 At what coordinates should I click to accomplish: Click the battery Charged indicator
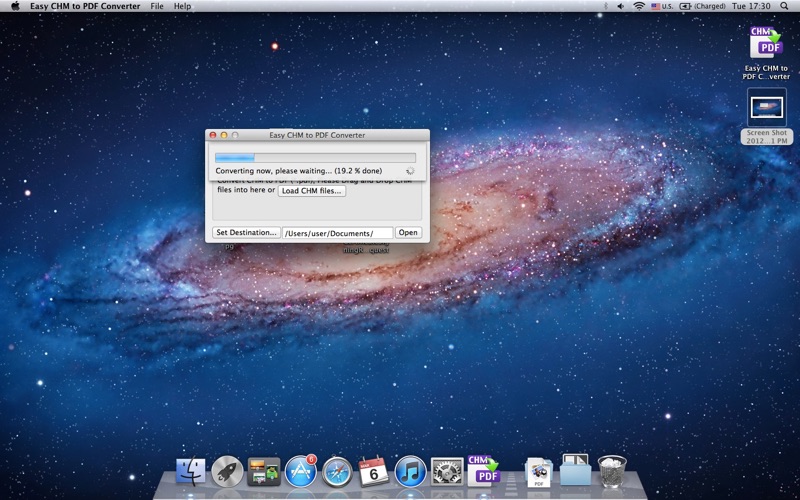(703, 6)
